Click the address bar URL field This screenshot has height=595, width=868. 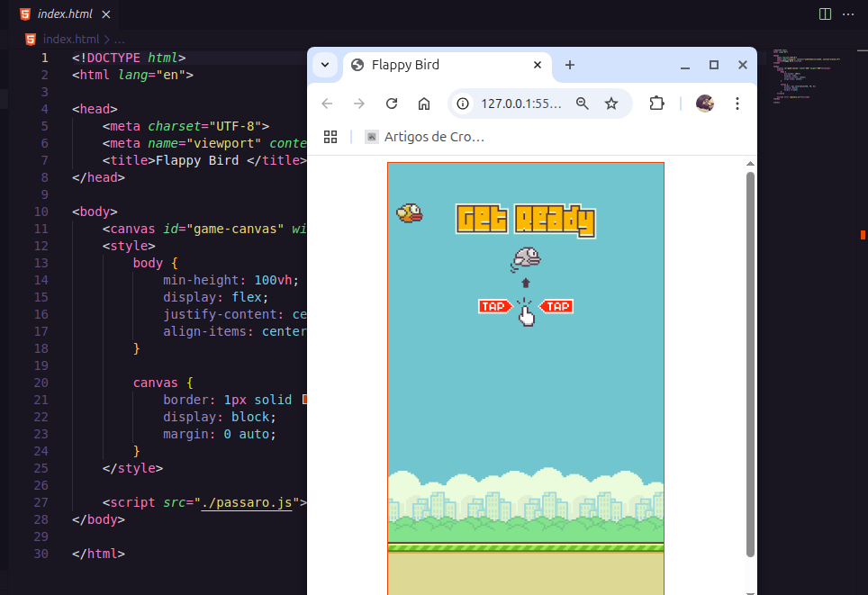click(x=521, y=104)
